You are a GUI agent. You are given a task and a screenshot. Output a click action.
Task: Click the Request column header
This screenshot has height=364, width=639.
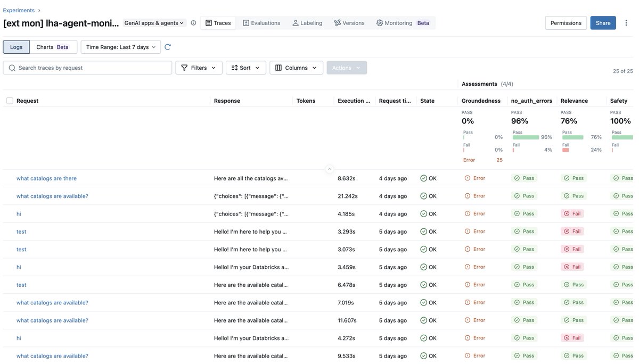coord(27,101)
